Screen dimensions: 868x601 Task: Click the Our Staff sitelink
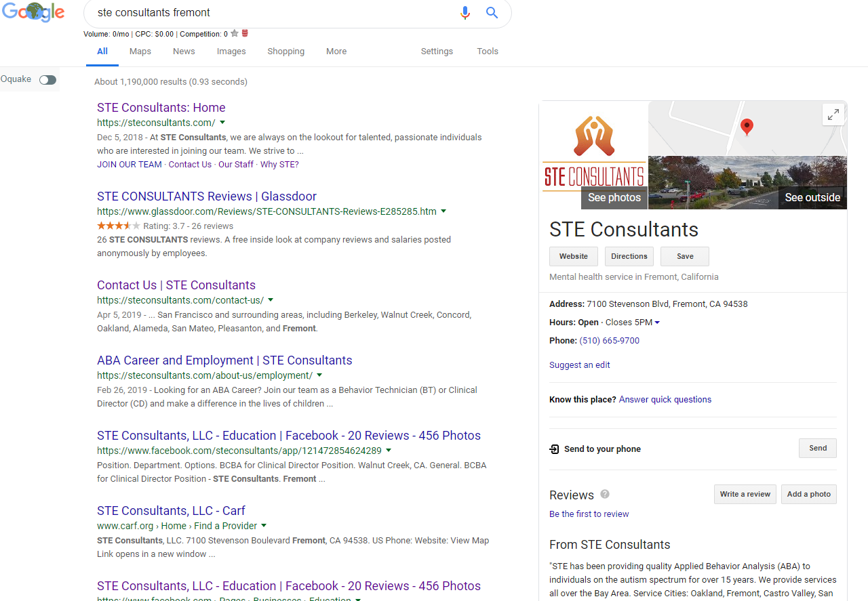236,164
